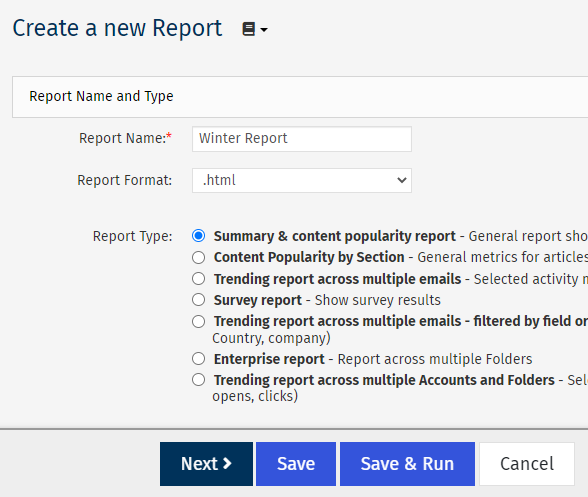
Task: Click the Report Name input field
Action: (302, 139)
